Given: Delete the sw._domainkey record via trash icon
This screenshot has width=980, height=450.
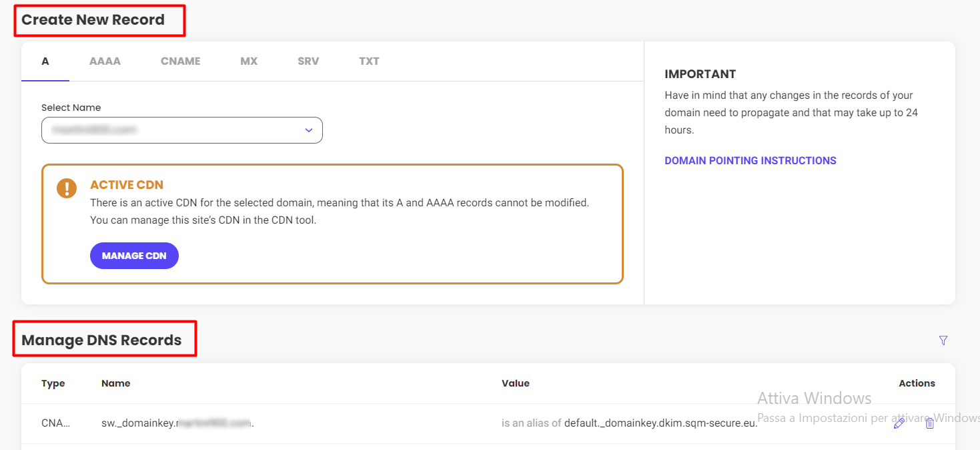Looking at the screenshot, I should point(930,423).
